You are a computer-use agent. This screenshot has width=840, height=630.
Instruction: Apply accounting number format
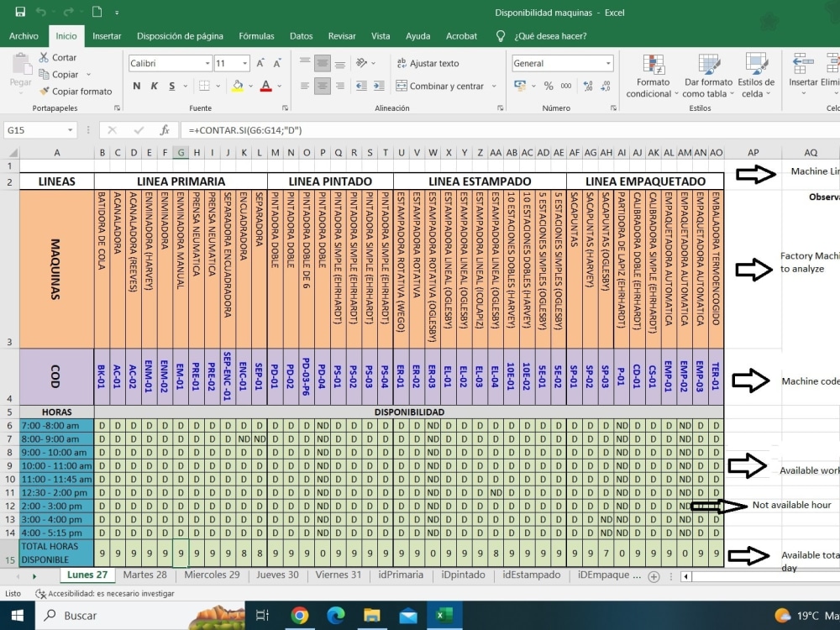520,86
